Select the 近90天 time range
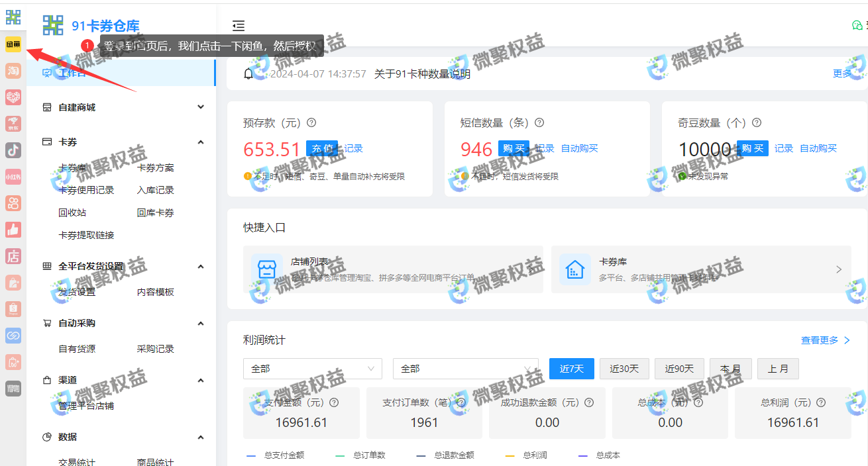The height and width of the screenshot is (466, 868). pos(680,369)
